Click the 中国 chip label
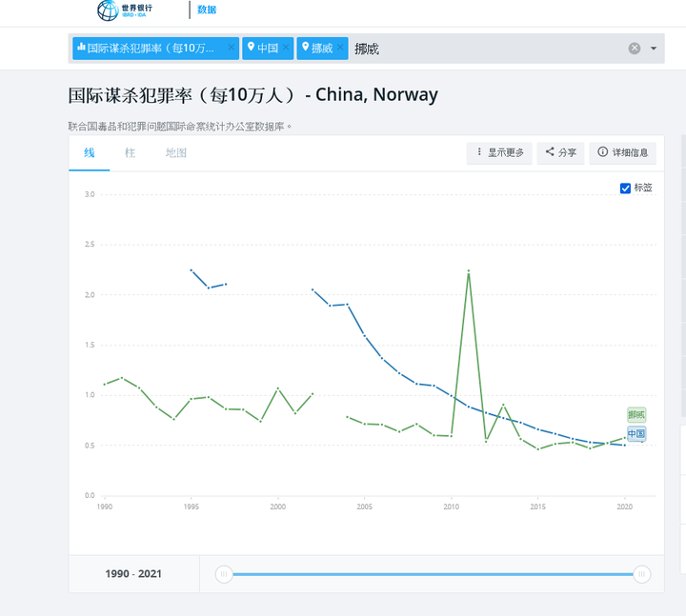Viewport: 686px width, 616px height. [268, 49]
